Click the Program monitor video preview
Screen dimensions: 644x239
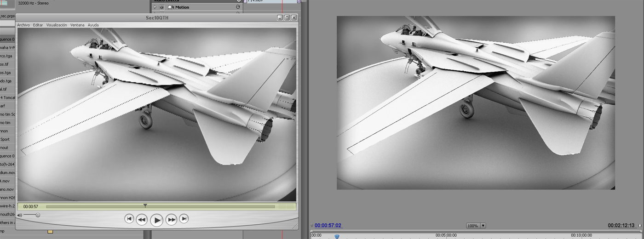tap(476, 102)
